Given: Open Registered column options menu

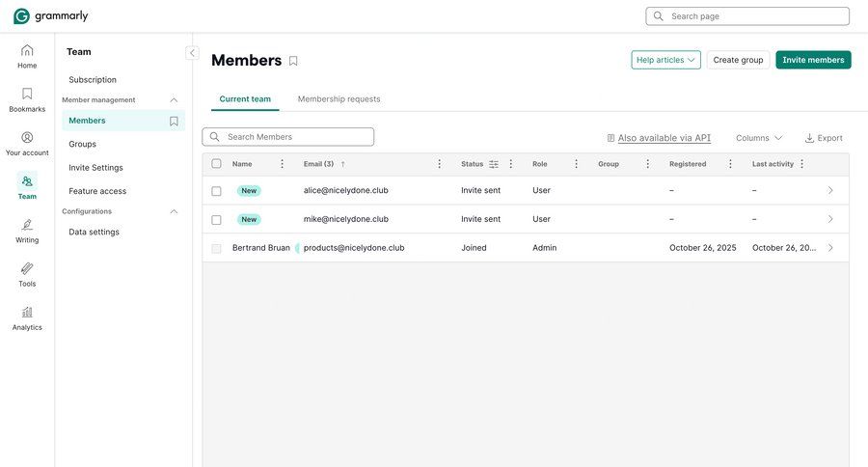Looking at the screenshot, I should (730, 164).
